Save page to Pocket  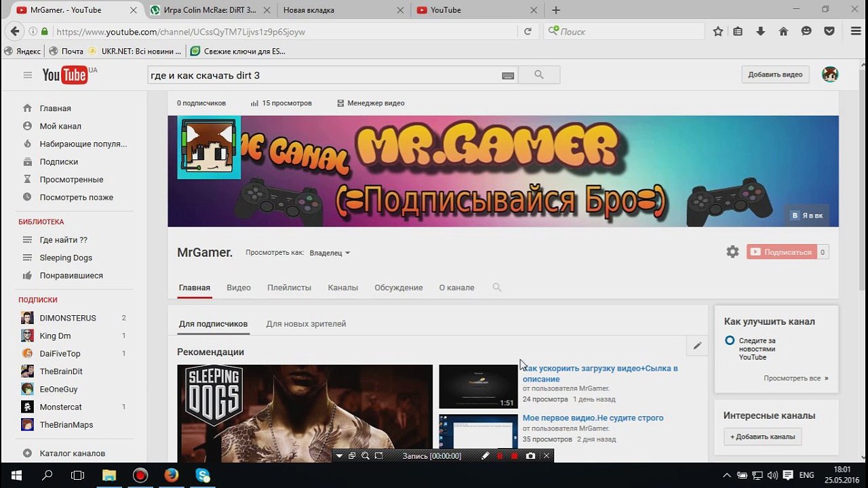[x=829, y=31]
